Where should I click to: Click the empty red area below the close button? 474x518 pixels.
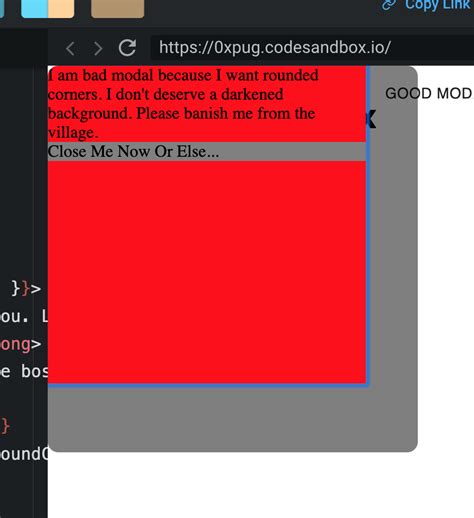click(x=207, y=272)
